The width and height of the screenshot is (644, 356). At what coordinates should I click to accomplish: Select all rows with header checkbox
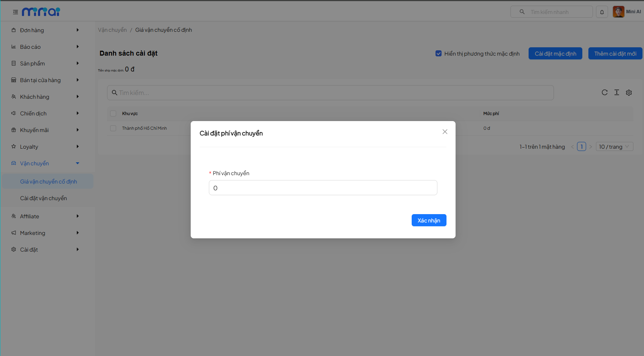coord(113,113)
